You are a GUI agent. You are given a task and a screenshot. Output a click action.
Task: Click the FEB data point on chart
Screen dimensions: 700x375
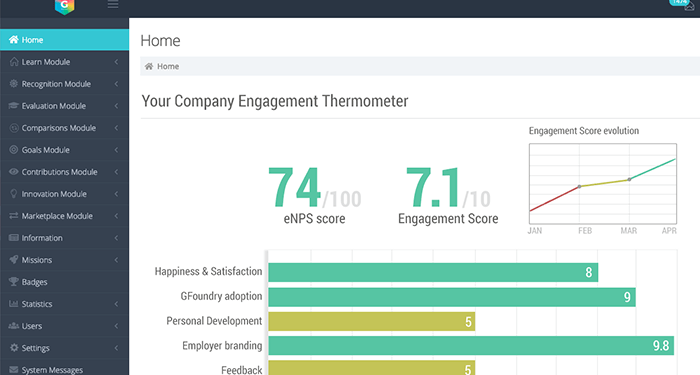coord(579,186)
